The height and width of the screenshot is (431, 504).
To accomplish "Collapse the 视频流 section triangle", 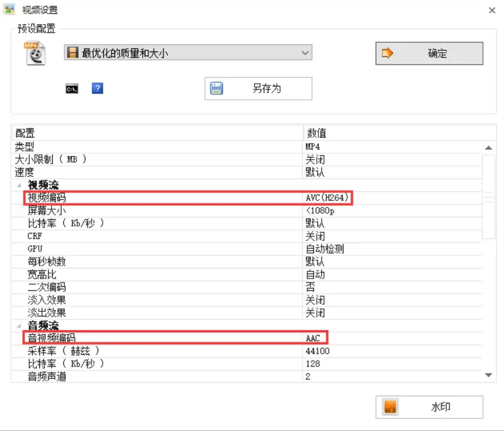I will click(19, 185).
